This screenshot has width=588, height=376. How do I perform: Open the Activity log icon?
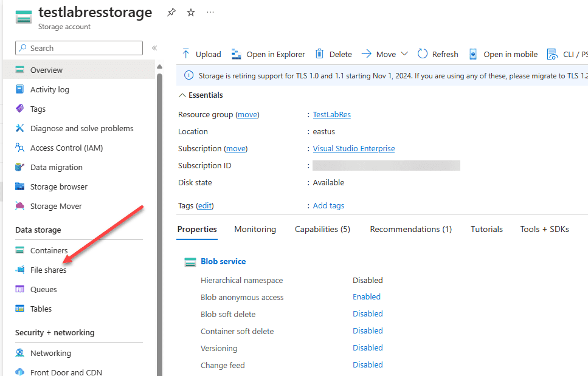tap(20, 89)
